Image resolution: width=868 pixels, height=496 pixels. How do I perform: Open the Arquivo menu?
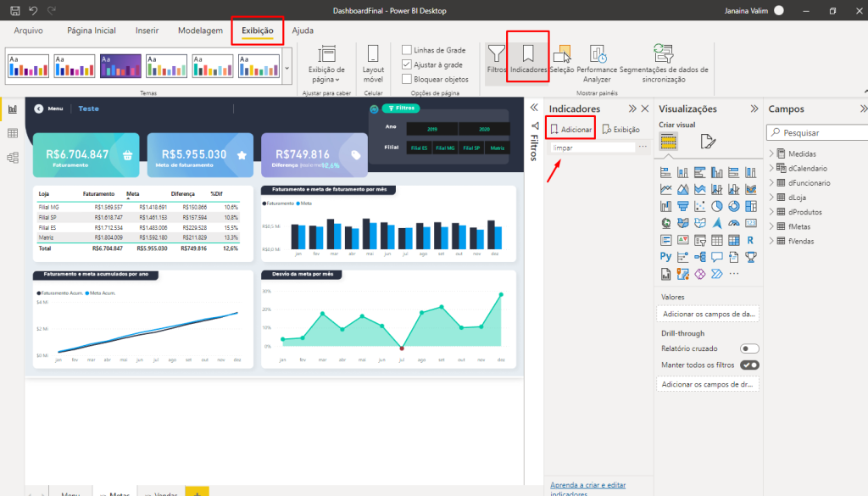pyautogui.click(x=29, y=31)
